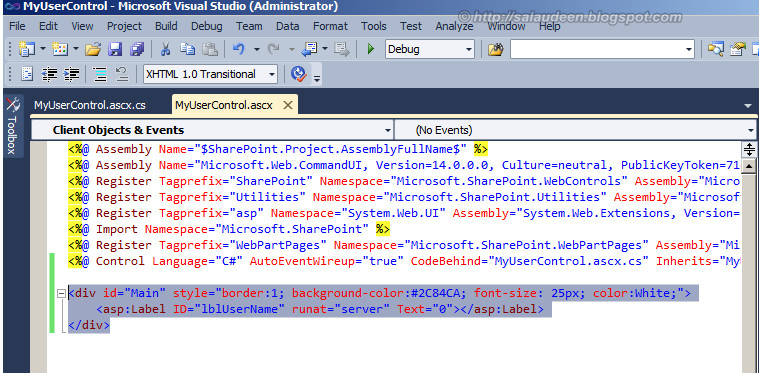Open the Undo history dropdown arrow
759x373 pixels.
coord(257,49)
